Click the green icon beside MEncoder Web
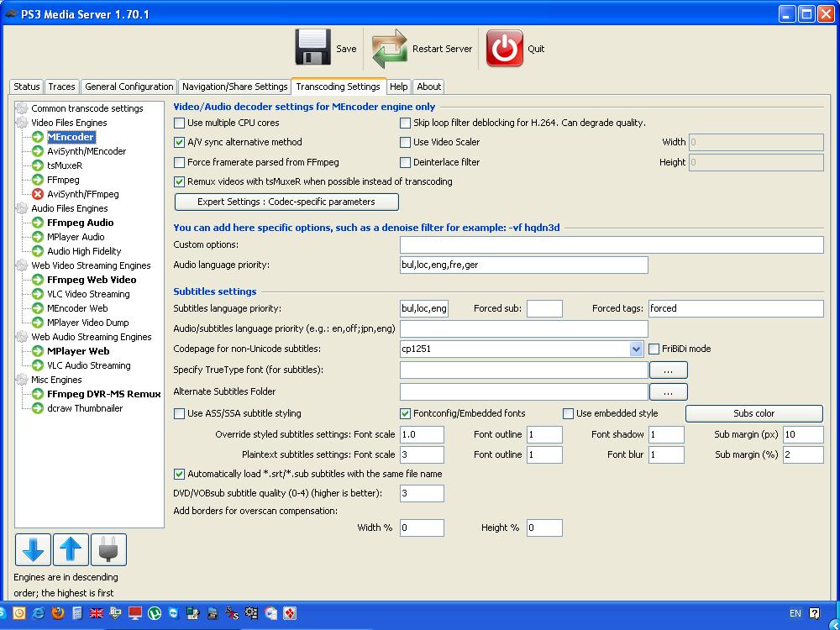This screenshot has height=630, width=840. (x=38, y=308)
